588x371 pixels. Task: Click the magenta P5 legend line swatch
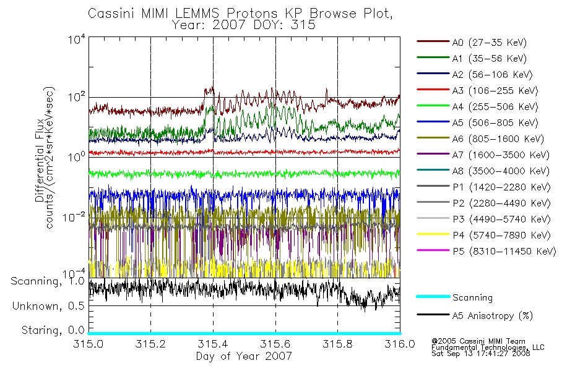point(433,250)
